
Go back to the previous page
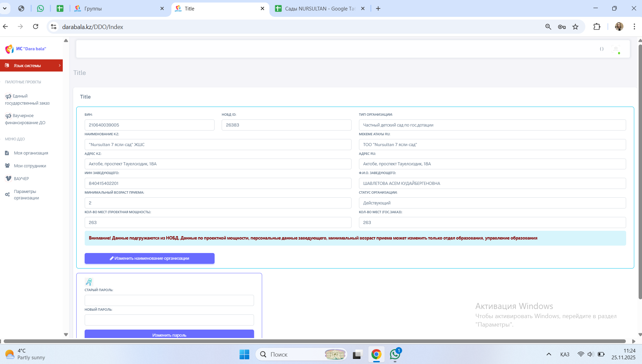coord(5,27)
